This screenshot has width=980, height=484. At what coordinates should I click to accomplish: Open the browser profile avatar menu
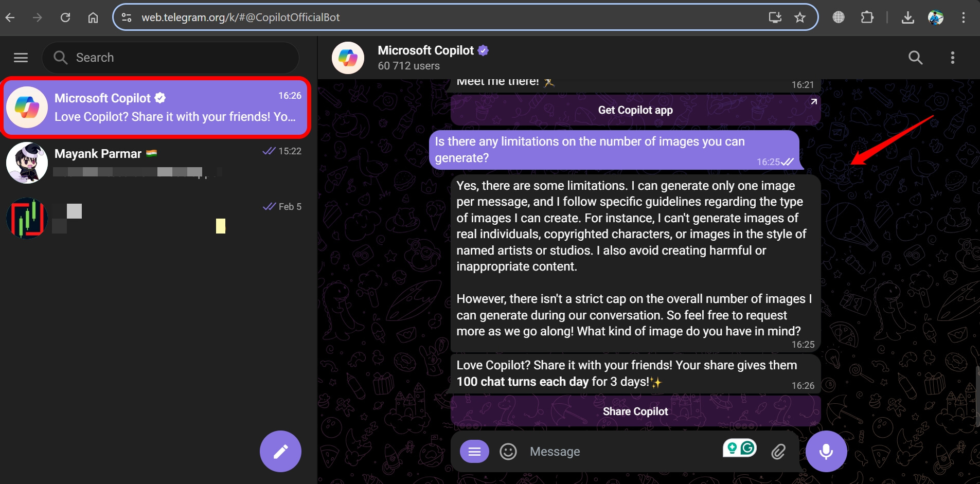pyautogui.click(x=936, y=17)
